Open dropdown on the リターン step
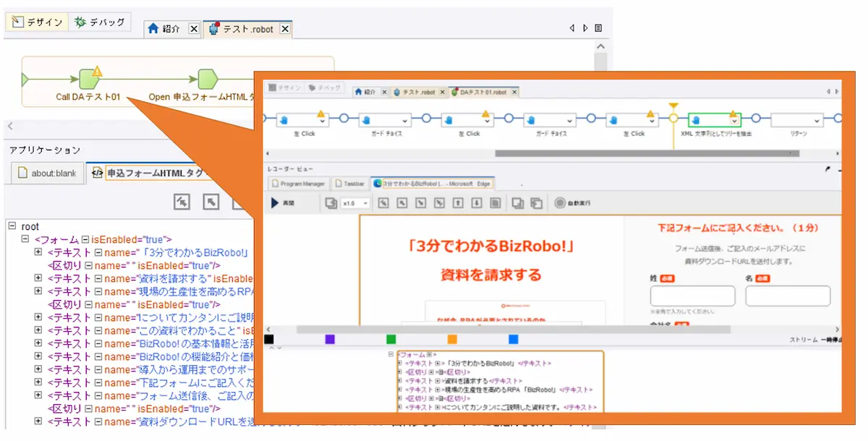 tap(818, 121)
